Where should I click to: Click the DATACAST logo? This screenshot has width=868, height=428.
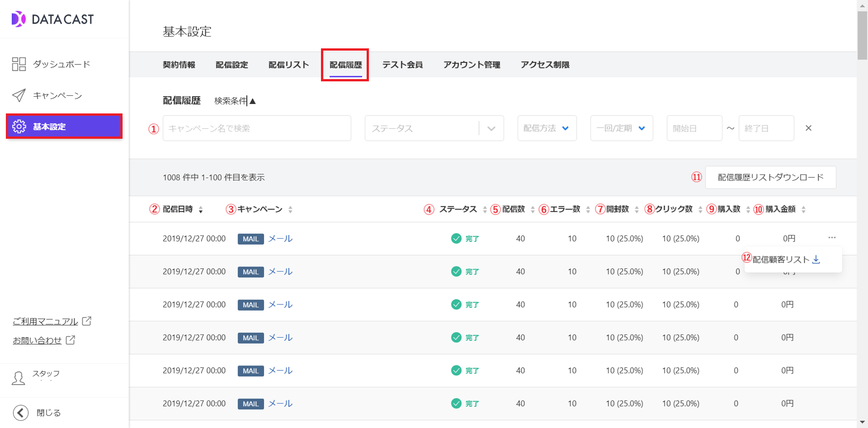pyautogui.click(x=52, y=19)
